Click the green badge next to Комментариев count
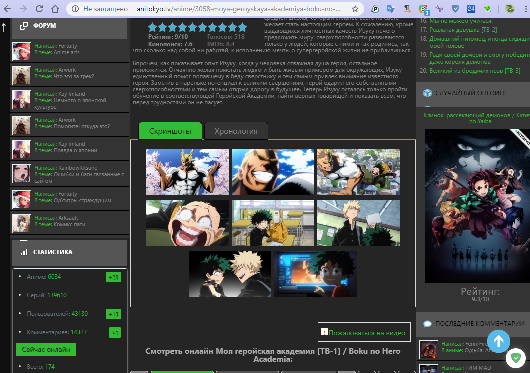Screen dimensions: 530x373 click(x=115, y=332)
